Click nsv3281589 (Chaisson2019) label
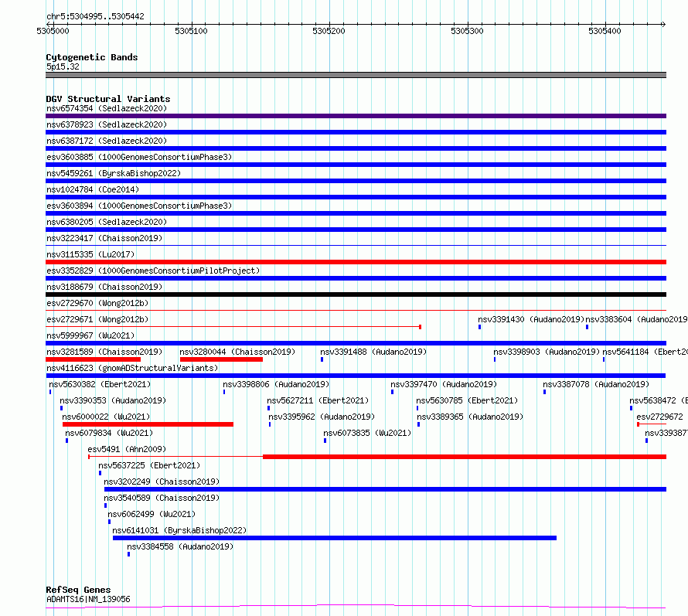The width and height of the screenshot is (688, 616). 104,352
